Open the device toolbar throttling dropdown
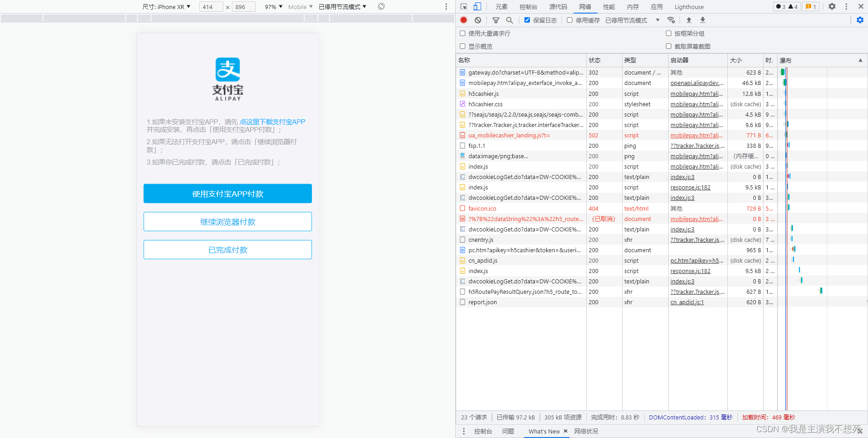 click(342, 7)
